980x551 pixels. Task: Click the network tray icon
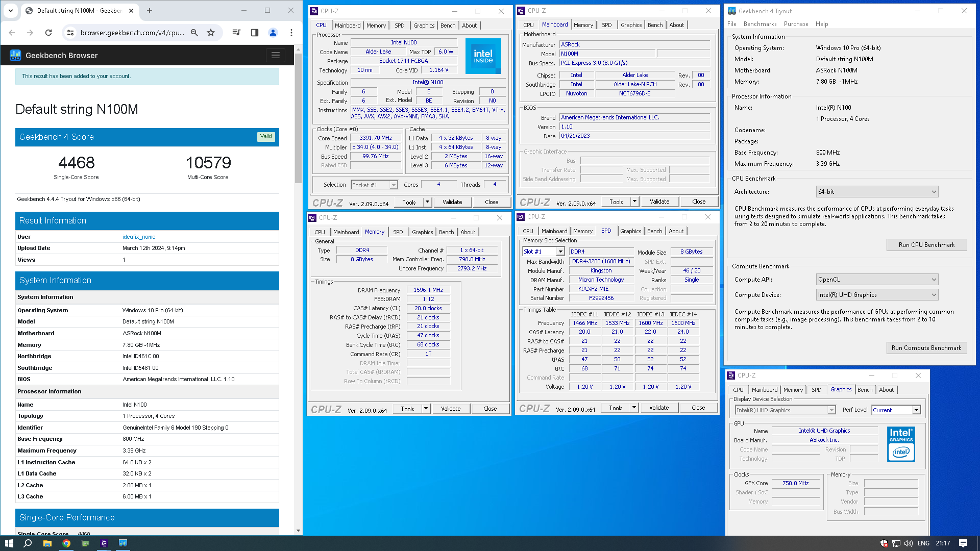(896, 543)
